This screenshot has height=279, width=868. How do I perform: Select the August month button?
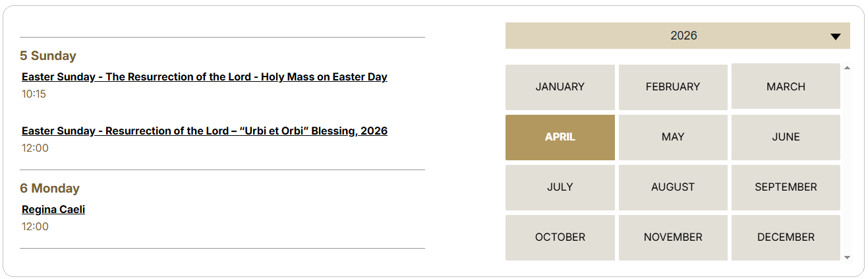pos(673,187)
